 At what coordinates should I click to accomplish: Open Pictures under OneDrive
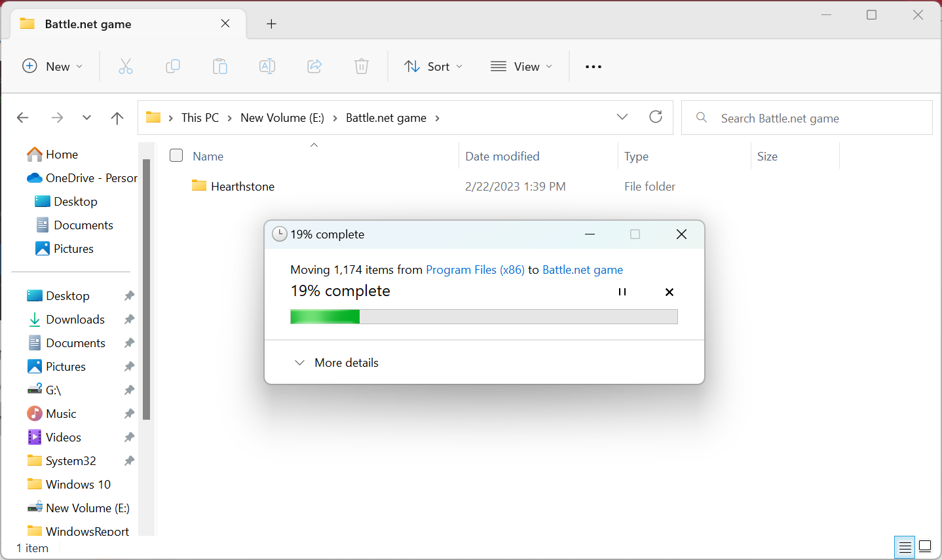[64, 249]
